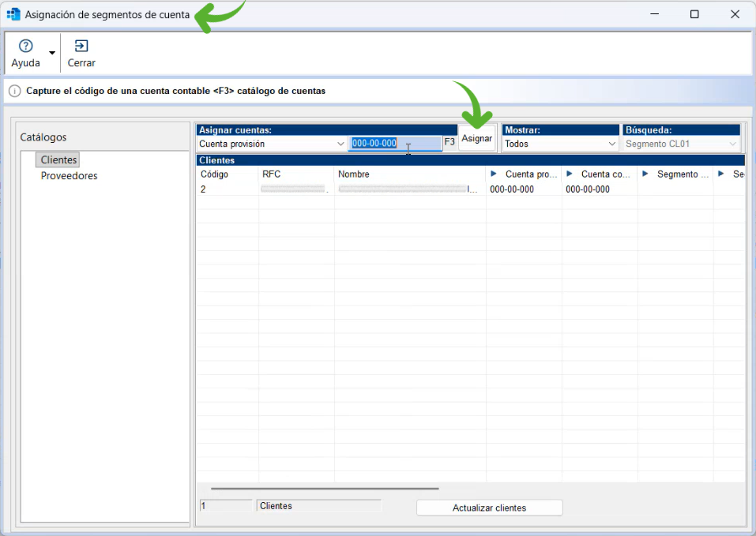Image resolution: width=756 pixels, height=536 pixels.
Task: Click the account code input field 000-00-000
Action: coord(394,144)
